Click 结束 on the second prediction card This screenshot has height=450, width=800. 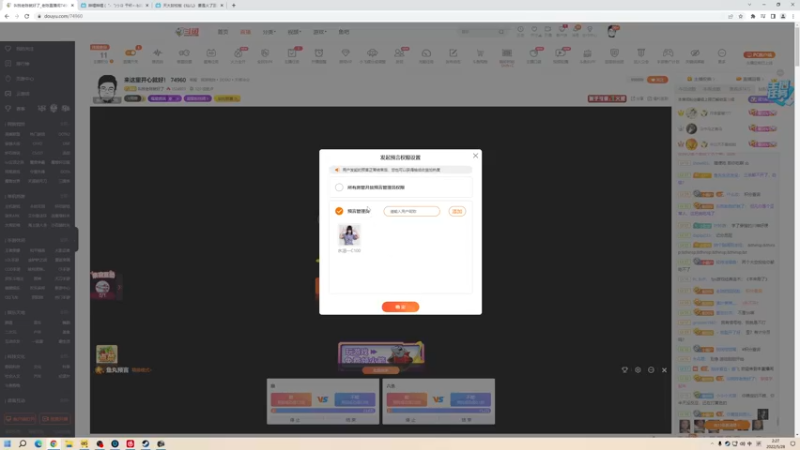point(466,420)
